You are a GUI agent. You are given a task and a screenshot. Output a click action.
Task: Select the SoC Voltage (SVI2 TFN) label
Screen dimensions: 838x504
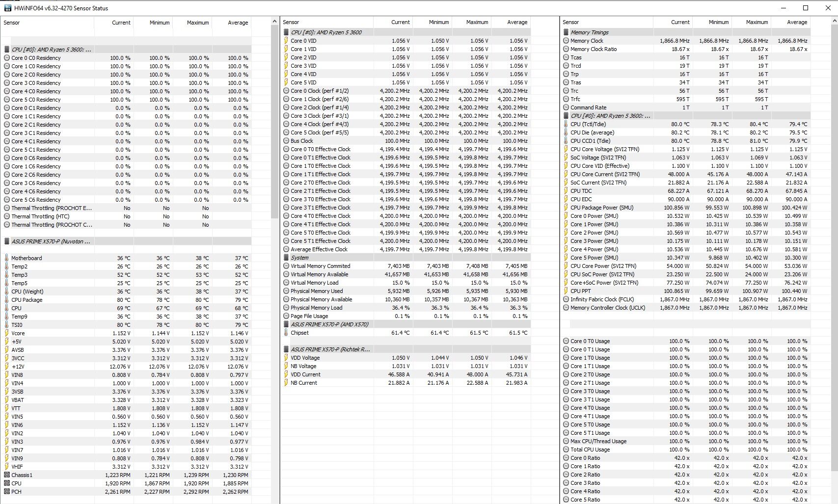tap(598, 158)
